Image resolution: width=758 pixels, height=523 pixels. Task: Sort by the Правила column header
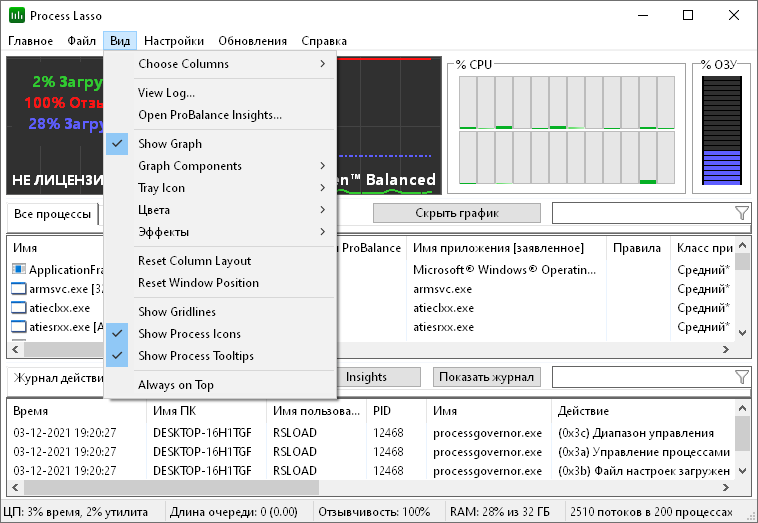638,248
